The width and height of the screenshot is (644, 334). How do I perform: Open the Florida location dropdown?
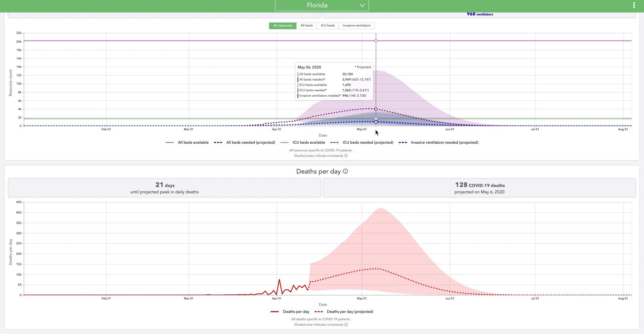point(321,5)
